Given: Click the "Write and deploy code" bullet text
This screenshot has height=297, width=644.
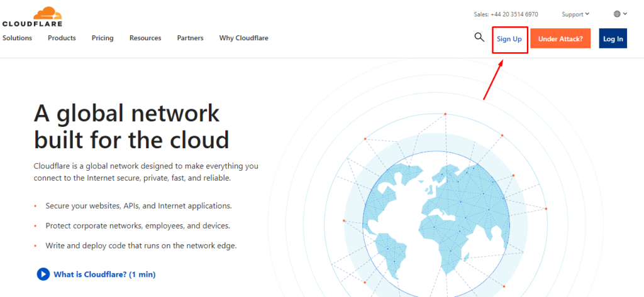Looking at the screenshot, I should [141, 246].
